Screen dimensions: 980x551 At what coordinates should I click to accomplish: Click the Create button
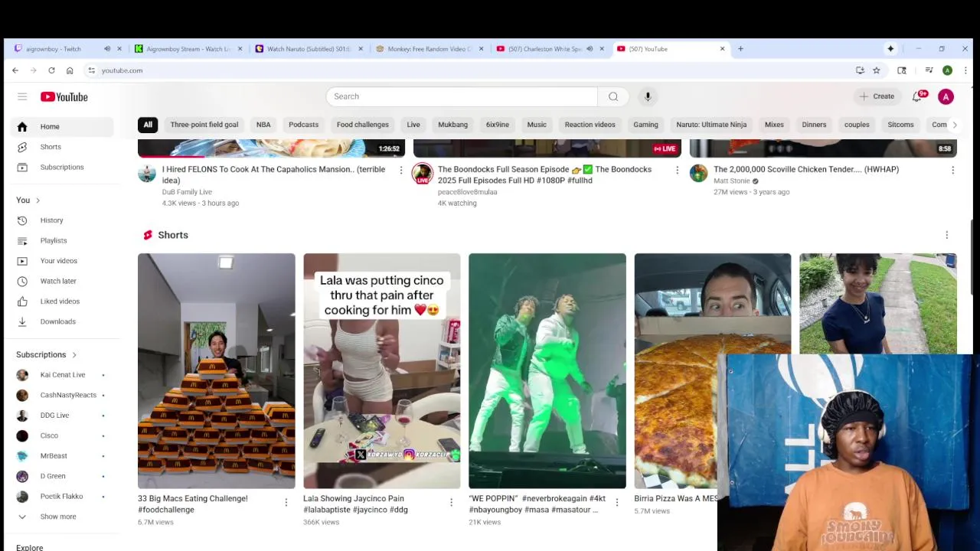click(x=877, y=96)
